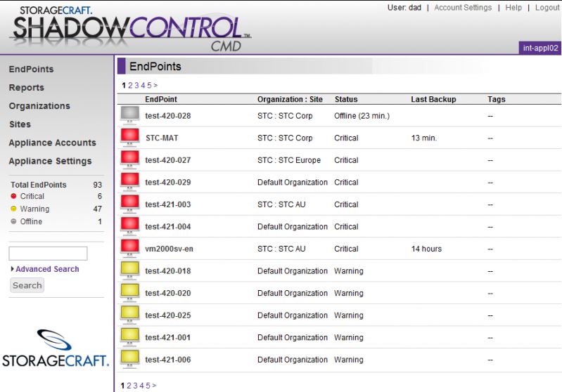The image size is (562, 392).
Task: Sort by the EndPoint column header
Action: point(161,99)
